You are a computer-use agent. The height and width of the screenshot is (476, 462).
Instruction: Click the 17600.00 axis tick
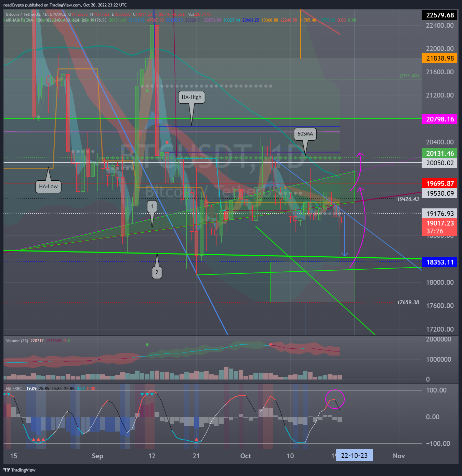(440, 306)
